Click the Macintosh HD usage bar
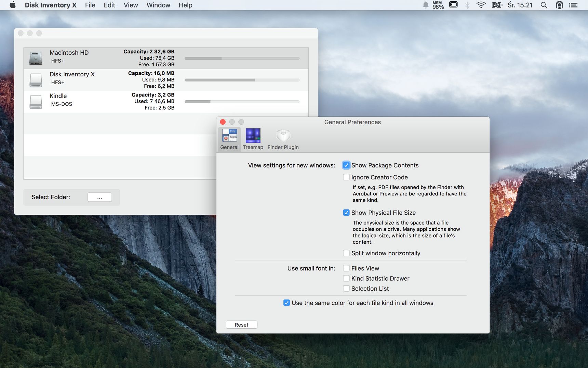This screenshot has width=588, height=368. [242, 58]
